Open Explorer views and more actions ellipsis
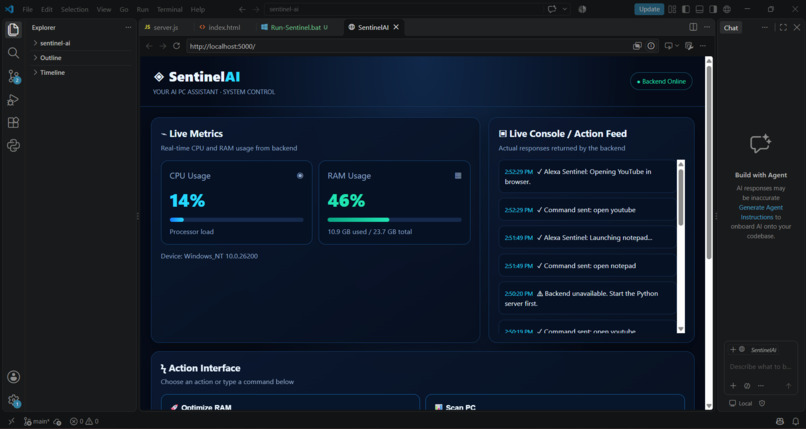Viewport: 806px width, 429px height. tap(128, 28)
